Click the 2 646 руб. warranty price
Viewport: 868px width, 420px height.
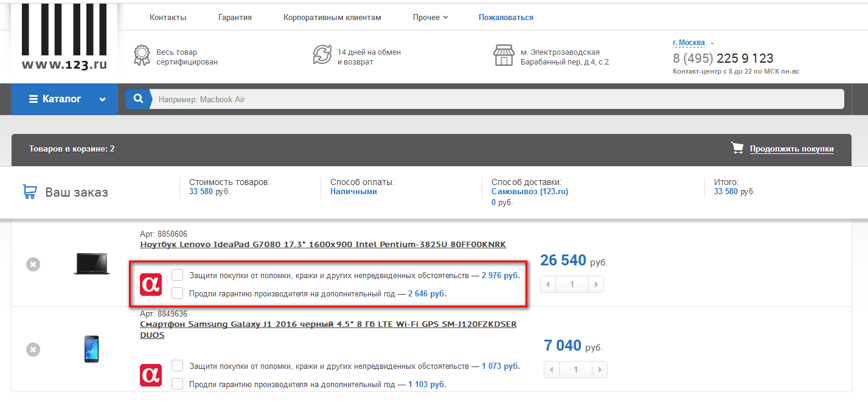tap(427, 293)
